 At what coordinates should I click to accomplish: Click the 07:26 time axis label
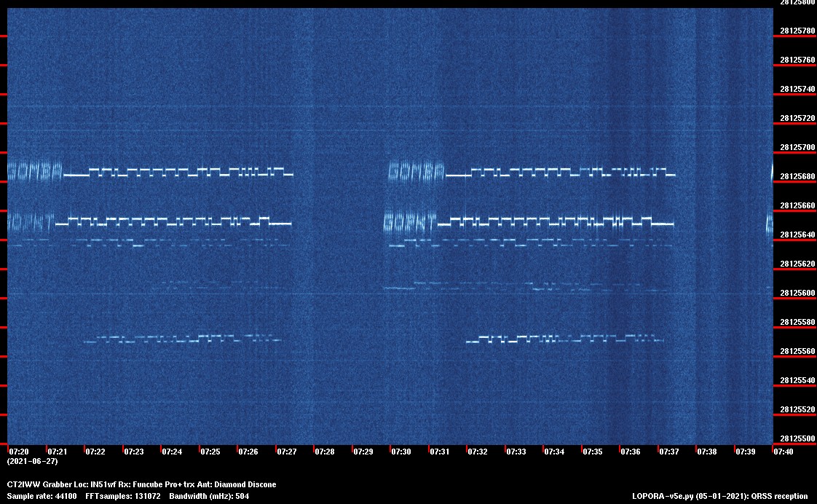(248, 452)
